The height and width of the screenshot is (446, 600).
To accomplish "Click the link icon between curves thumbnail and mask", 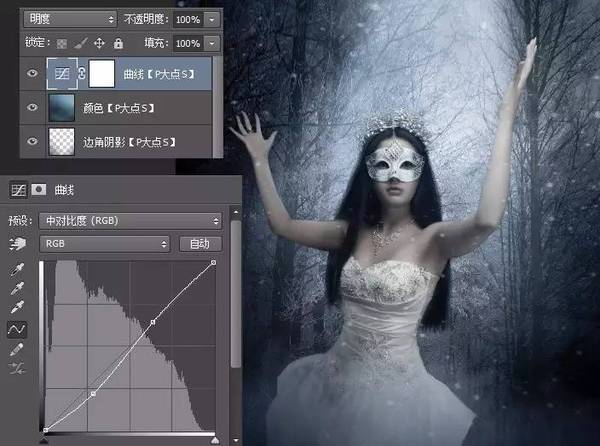I will (x=82, y=73).
